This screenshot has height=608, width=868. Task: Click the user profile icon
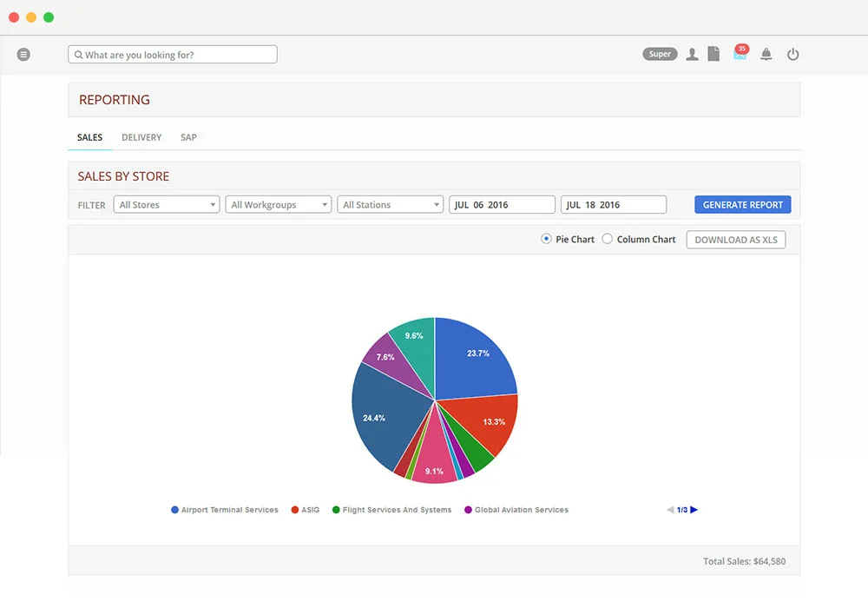pos(692,54)
